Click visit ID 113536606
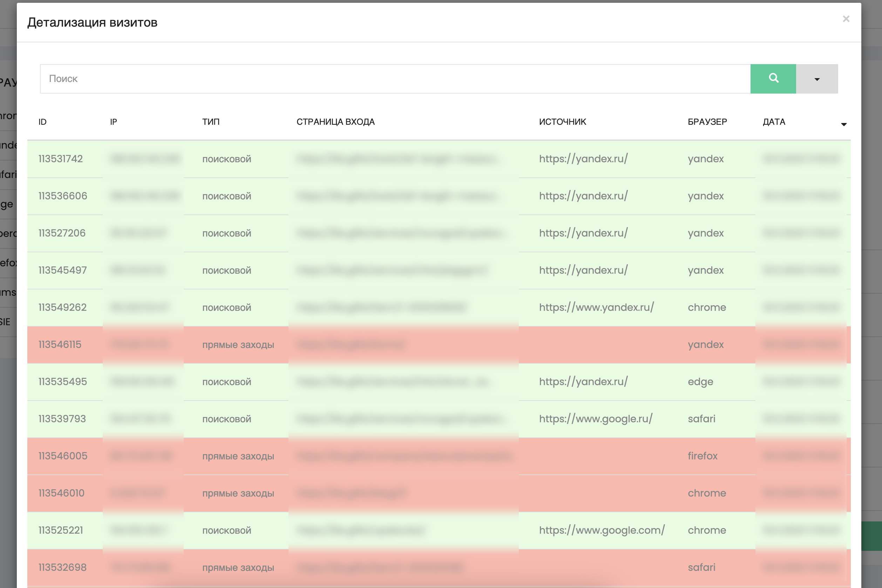Image resolution: width=882 pixels, height=588 pixels. (x=63, y=196)
